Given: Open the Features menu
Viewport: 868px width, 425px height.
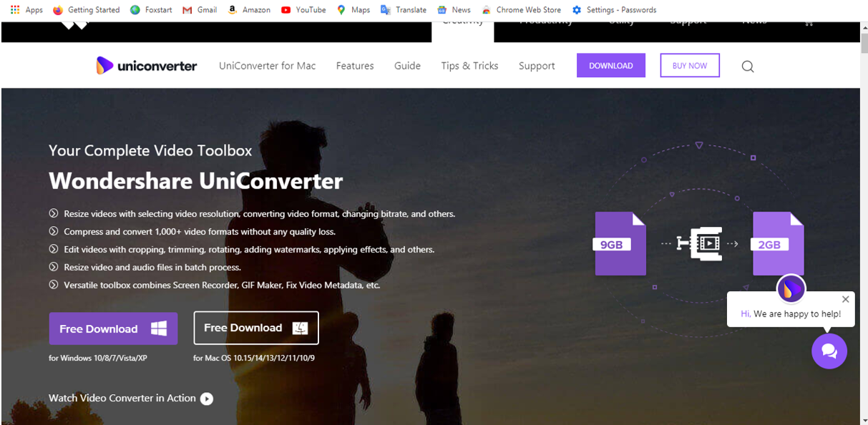Looking at the screenshot, I should click(355, 66).
